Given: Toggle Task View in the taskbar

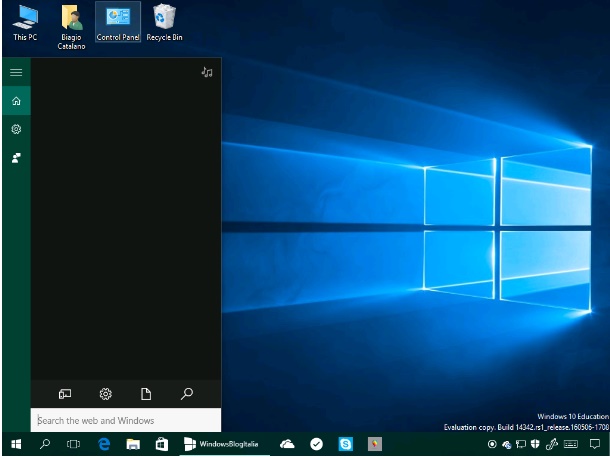Looking at the screenshot, I should click(73, 444).
